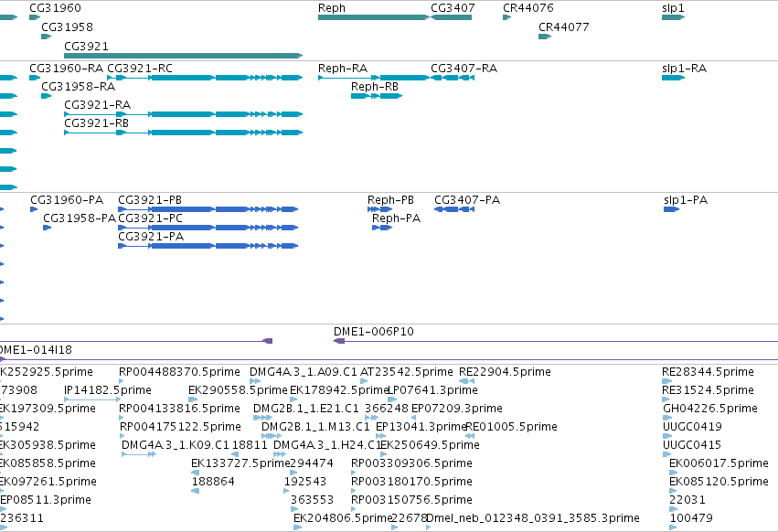Click the RP004488370.5prime label

point(179,372)
